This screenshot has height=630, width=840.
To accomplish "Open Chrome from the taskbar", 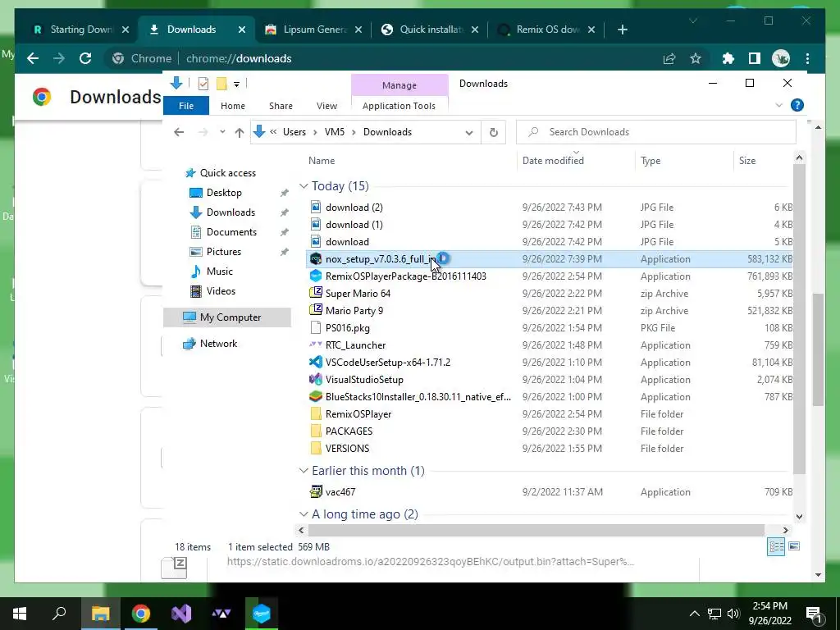I will (141, 614).
